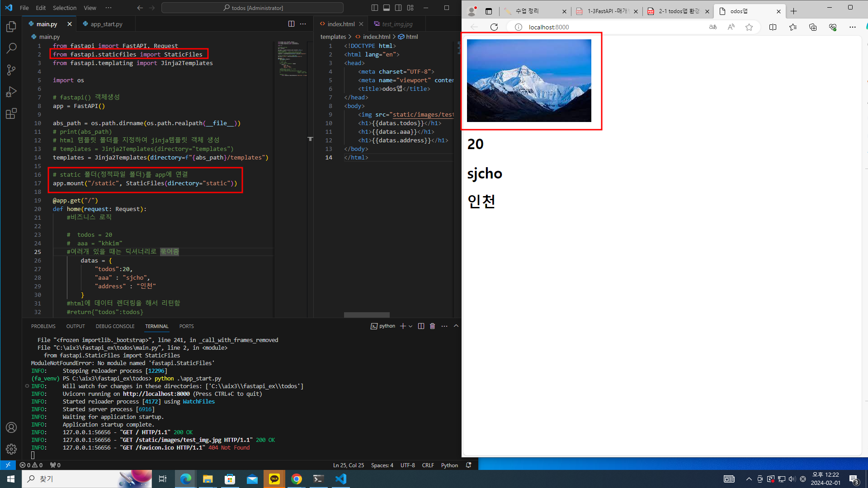Kill terminal with trash icon

coord(432,326)
